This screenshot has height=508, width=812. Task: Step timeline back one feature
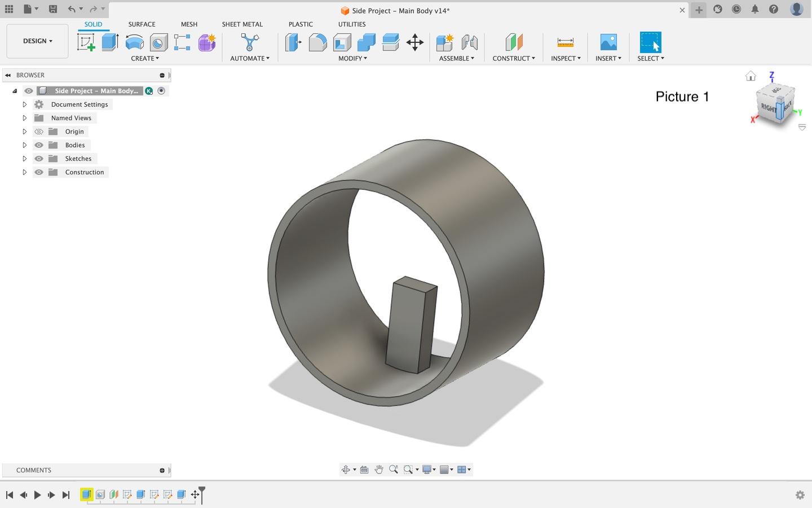pyautogui.click(x=23, y=495)
